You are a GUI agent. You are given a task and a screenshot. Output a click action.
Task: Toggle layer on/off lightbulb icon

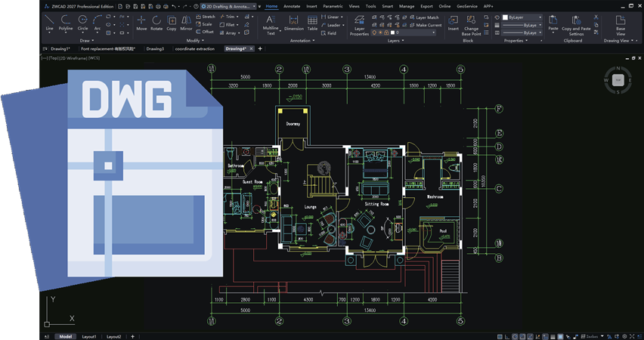[x=374, y=32]
